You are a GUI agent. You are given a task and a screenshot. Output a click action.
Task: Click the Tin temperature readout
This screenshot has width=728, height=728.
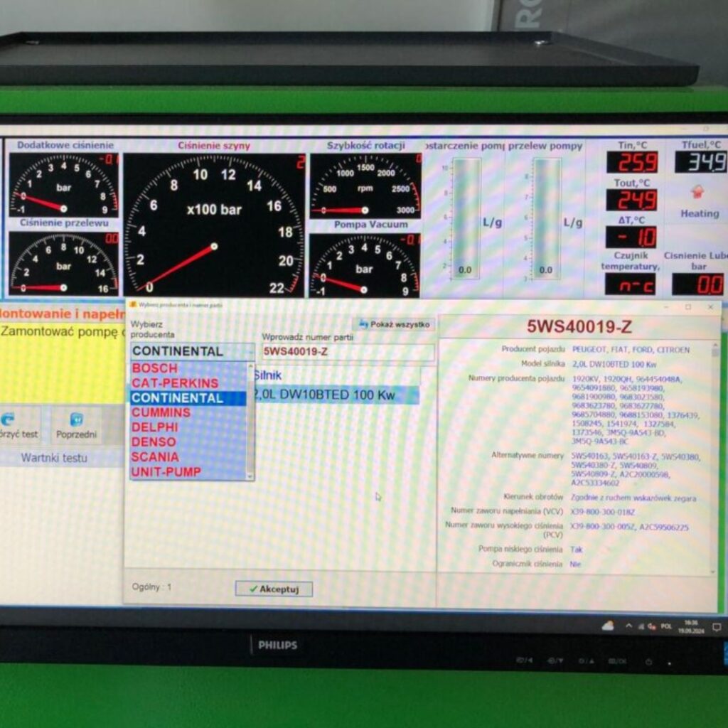click(631, 162)
